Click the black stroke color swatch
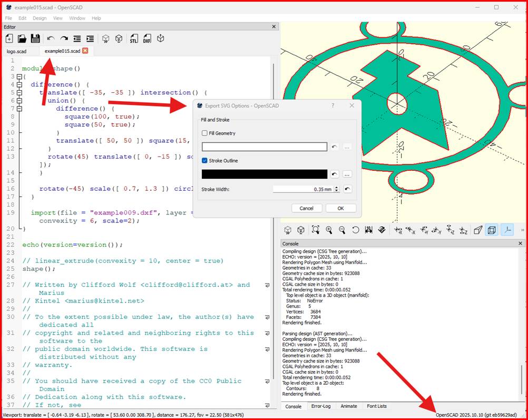 click(x=265, y=174)
